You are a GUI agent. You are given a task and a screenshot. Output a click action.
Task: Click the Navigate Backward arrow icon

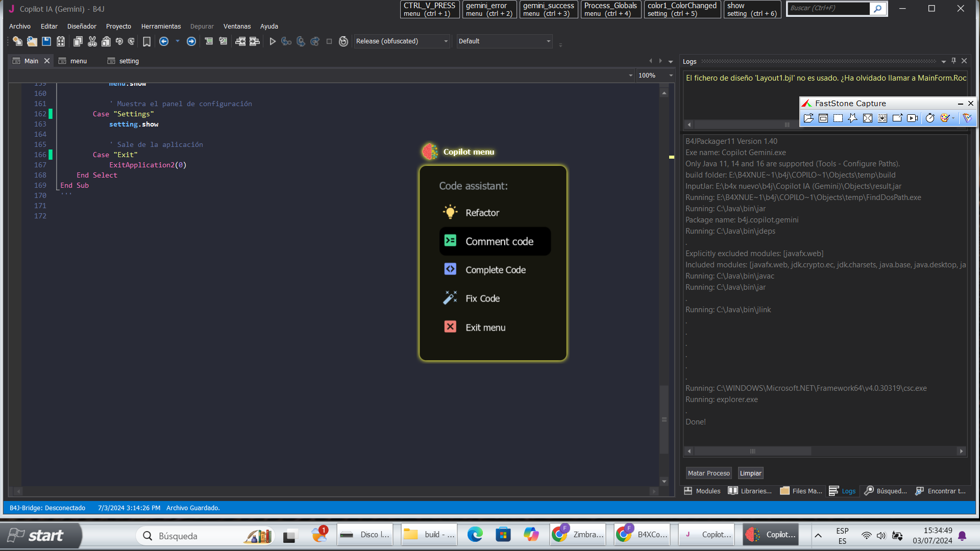[x=164, y=41]
